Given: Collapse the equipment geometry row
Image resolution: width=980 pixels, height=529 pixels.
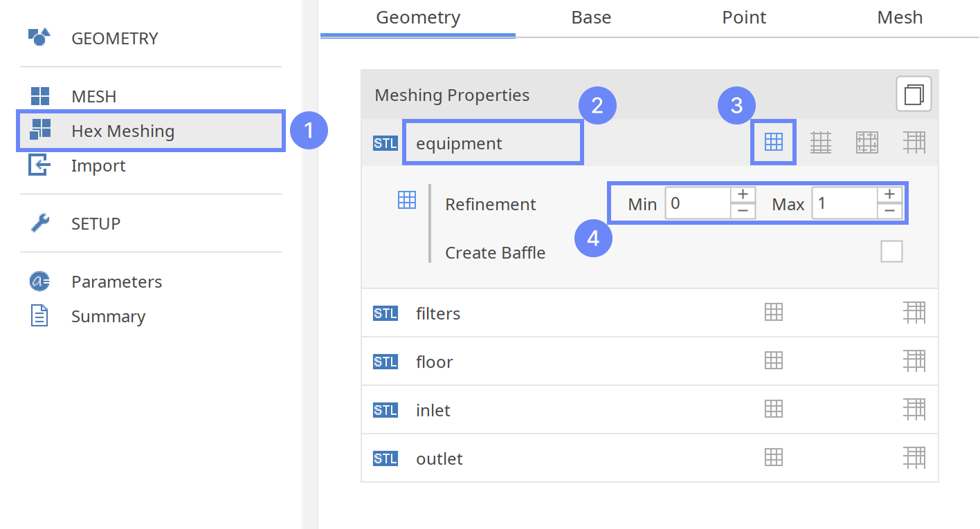Looking at the screenshot, I should pos(458,143).
